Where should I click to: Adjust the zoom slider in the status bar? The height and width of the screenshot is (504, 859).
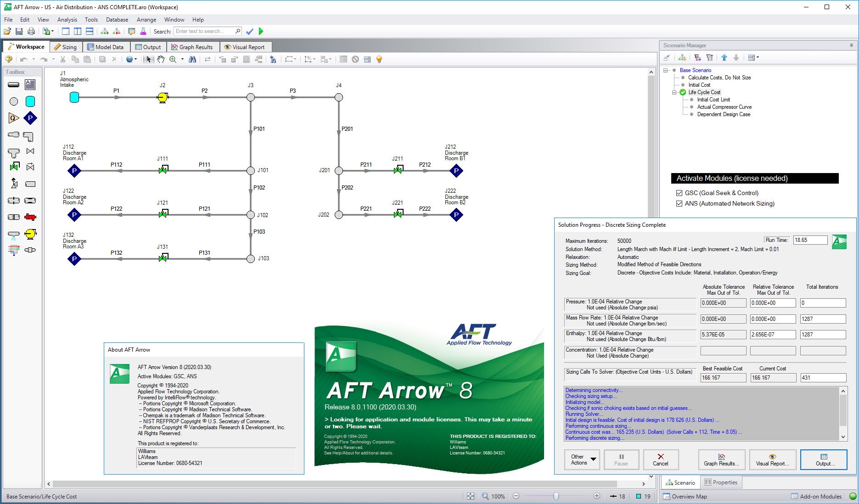pyautogui.click(x=556, y=496)
